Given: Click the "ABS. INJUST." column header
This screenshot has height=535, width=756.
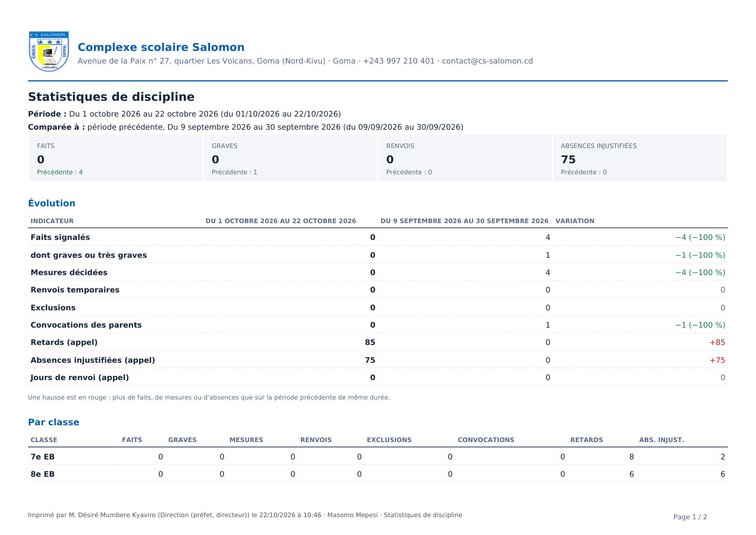Looking at the screenshot, I should coord(661,440).
